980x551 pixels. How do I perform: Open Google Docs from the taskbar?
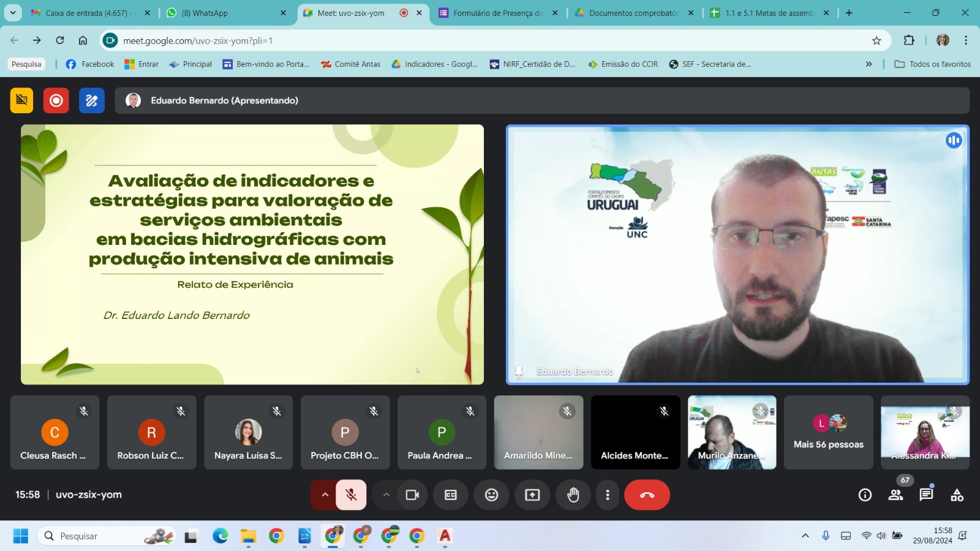[304, 536]
